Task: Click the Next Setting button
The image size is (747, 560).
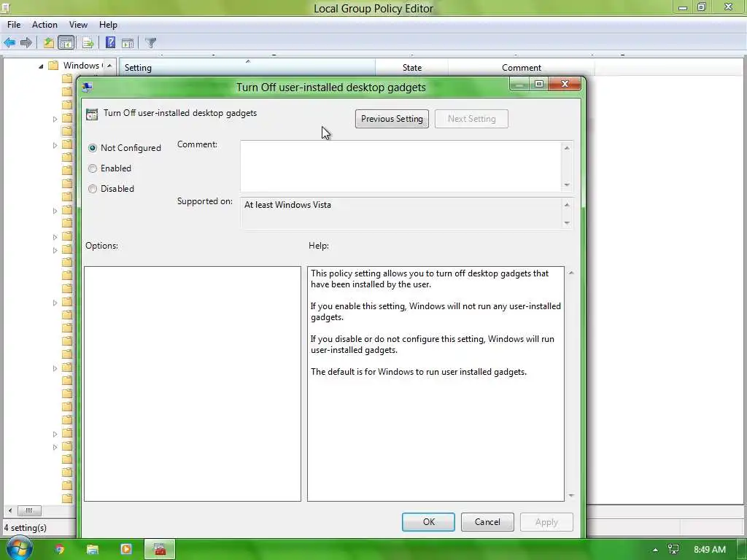Action: click(472, 119)
